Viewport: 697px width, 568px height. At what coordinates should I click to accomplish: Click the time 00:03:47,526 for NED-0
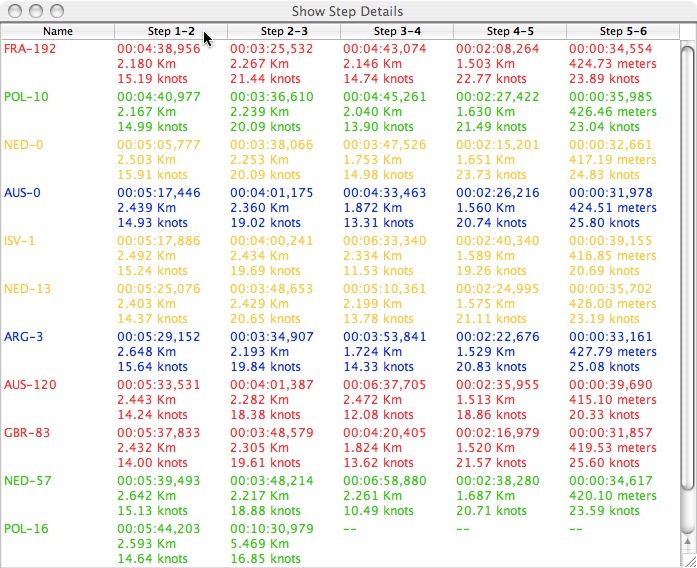coord(385,144)
